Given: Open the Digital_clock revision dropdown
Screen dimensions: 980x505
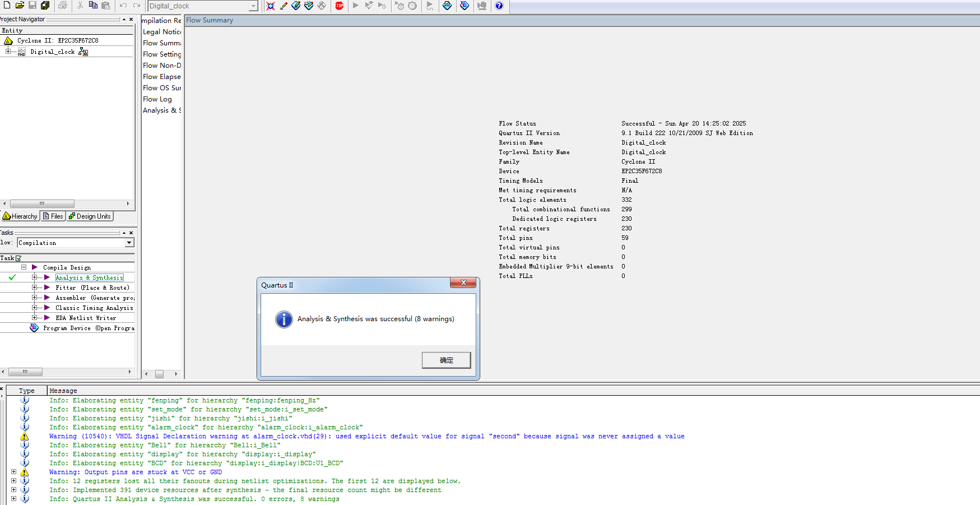Looking at the screenshot, I should 253,6.
